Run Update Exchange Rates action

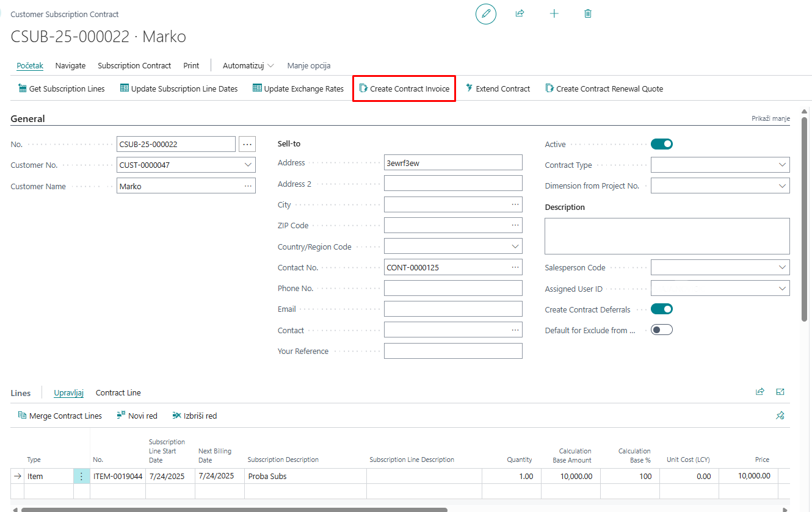click(x=298, y=88)
